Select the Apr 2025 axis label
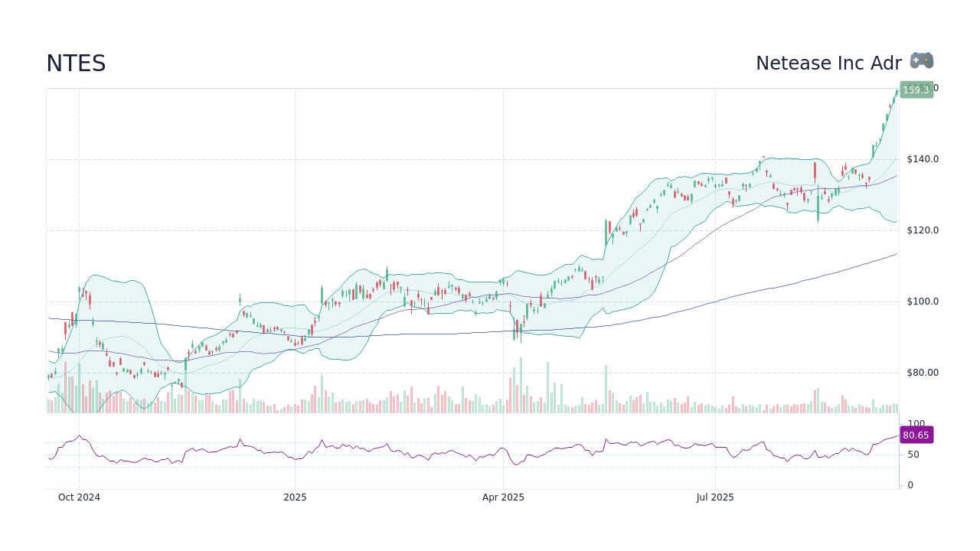 (x=503, y=497)
